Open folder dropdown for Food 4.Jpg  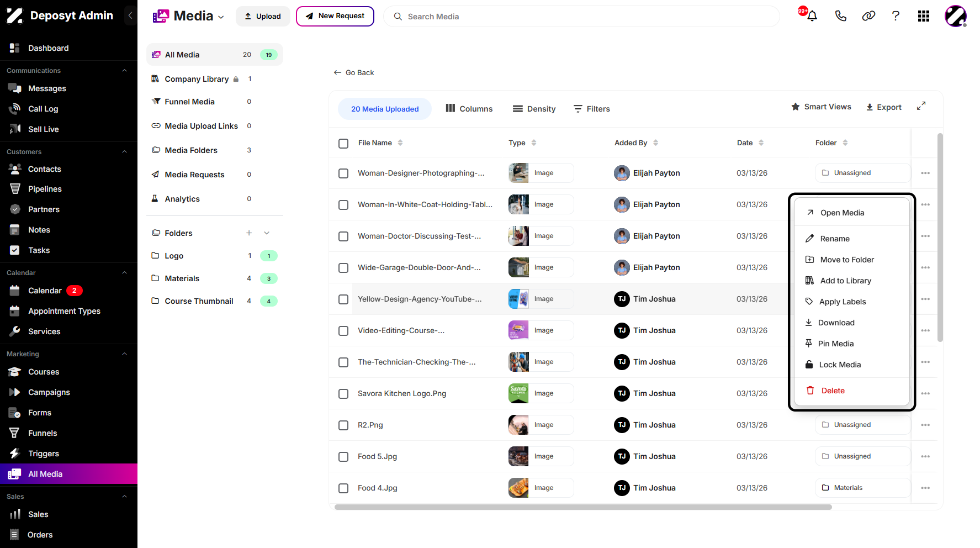tap(862, 488)
